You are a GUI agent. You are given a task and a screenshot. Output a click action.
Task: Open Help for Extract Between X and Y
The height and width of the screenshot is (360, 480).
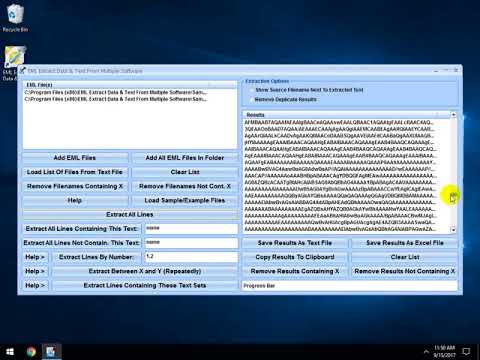pyautogui.click(x=35, y=271)
